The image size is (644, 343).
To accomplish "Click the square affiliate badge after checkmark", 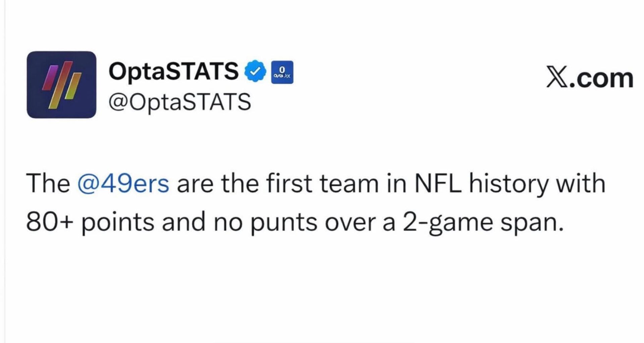I will [282, 72].
